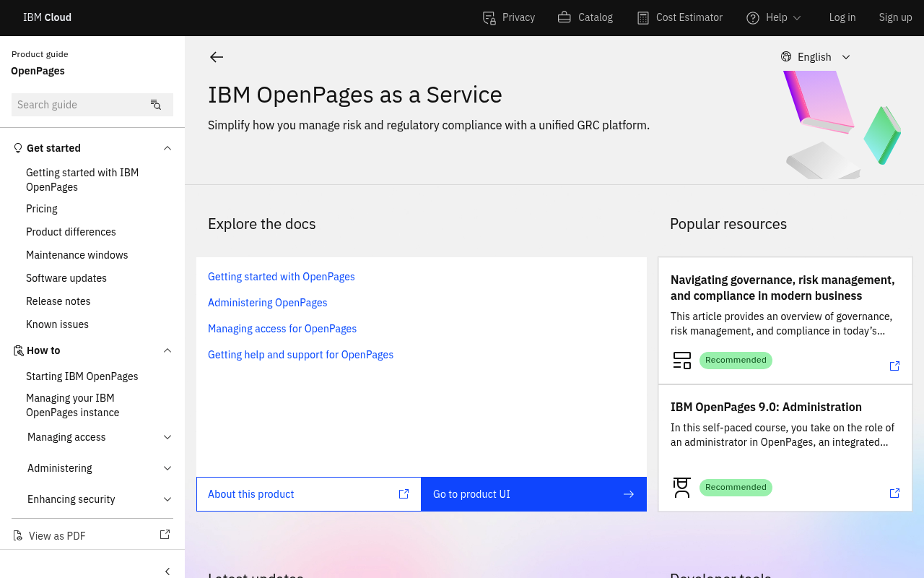The image size is (924, 578).
Task: Go to the IBM Cloud home logo
Action: (x=47, y=18)
